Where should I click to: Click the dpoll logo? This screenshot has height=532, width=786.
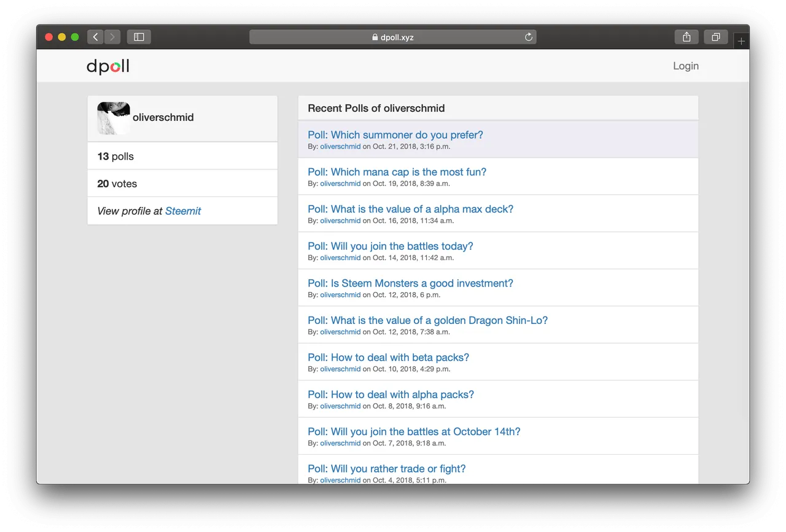tap(108, 66)
